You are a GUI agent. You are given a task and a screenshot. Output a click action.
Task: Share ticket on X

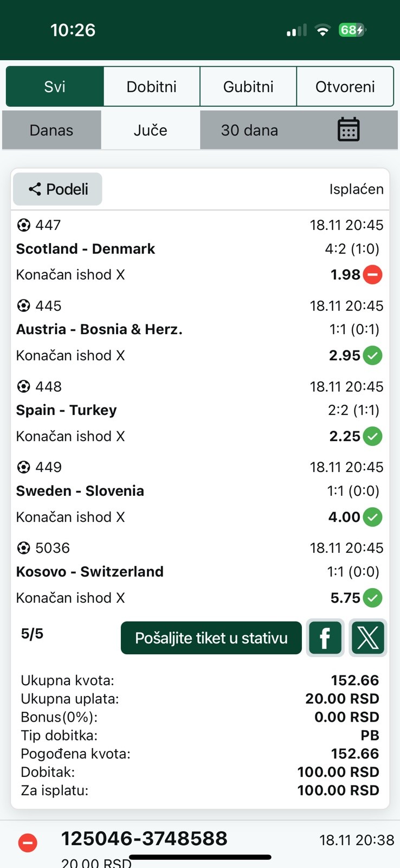(367, 638)
